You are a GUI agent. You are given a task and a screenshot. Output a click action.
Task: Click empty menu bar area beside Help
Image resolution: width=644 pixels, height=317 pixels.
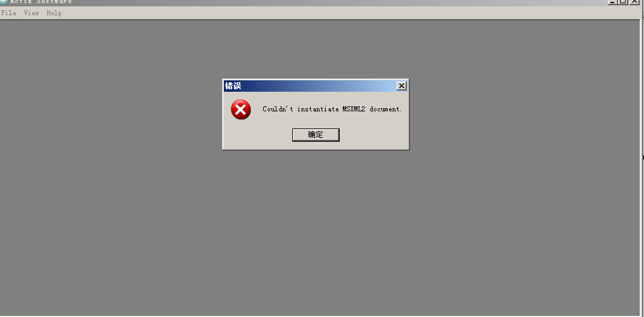point(349,13)
